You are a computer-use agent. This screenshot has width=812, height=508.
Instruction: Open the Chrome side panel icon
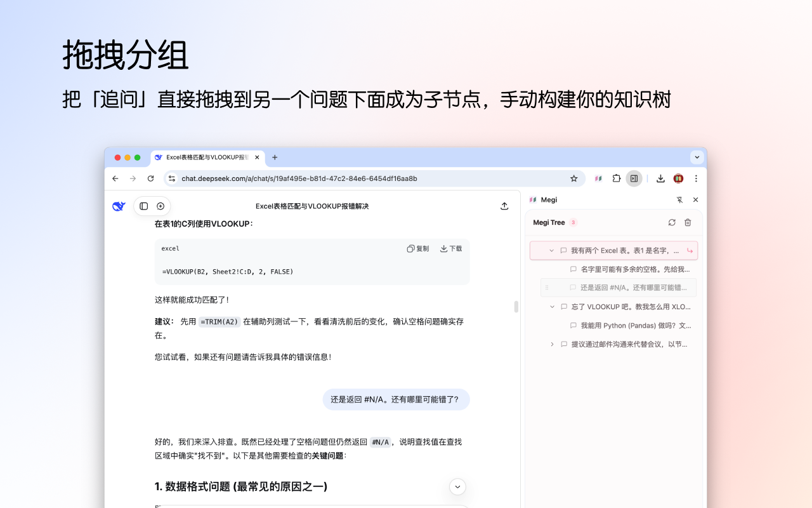[x=634, y=178]
